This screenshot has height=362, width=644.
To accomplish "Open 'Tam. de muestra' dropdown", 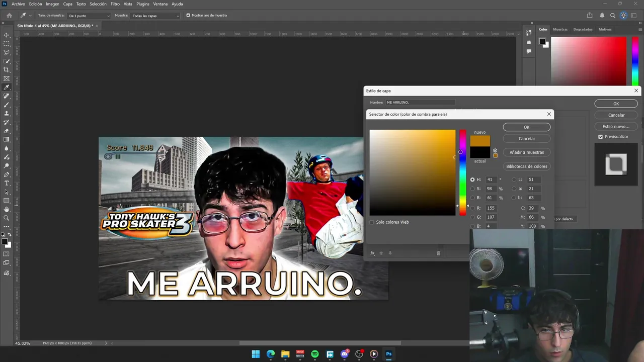I will pos(89,16).
